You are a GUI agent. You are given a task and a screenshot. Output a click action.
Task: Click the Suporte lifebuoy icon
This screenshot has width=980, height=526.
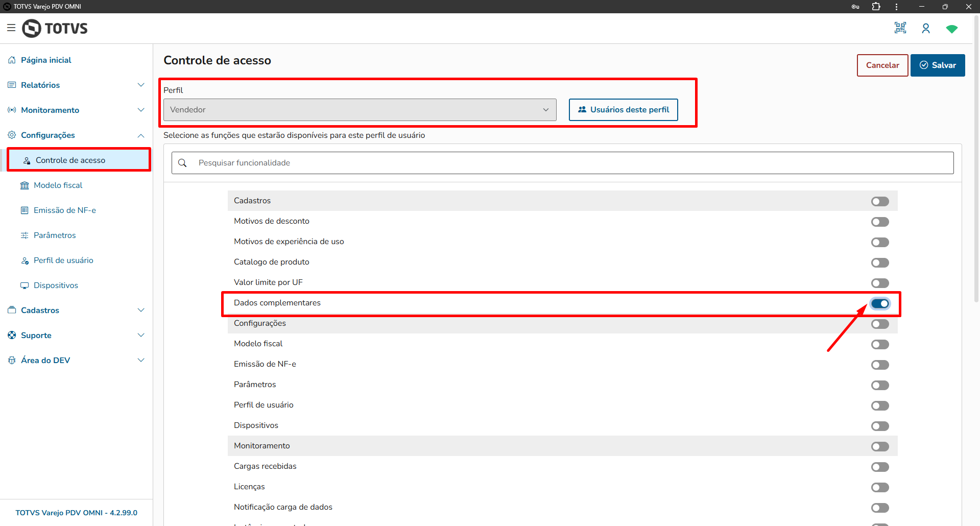click(x=12, y=336)
